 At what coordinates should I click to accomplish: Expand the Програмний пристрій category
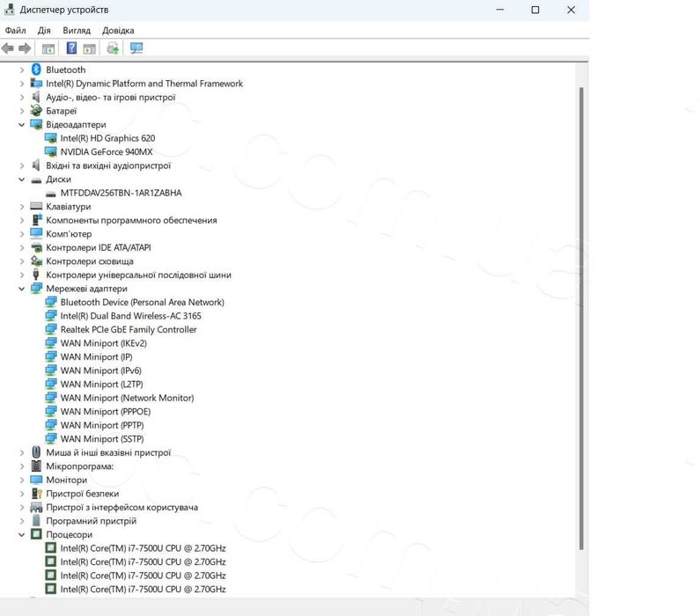click(21, 521)
